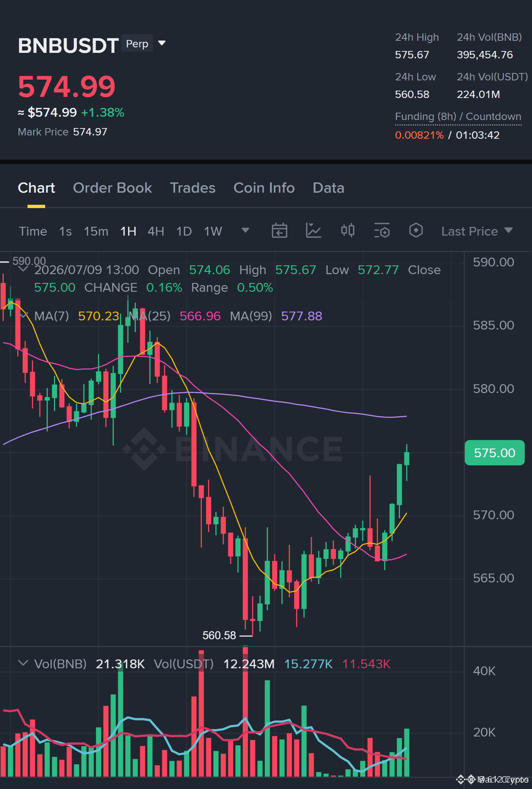
Task: Click the volume MA value 11.543K
Action: 366,664
